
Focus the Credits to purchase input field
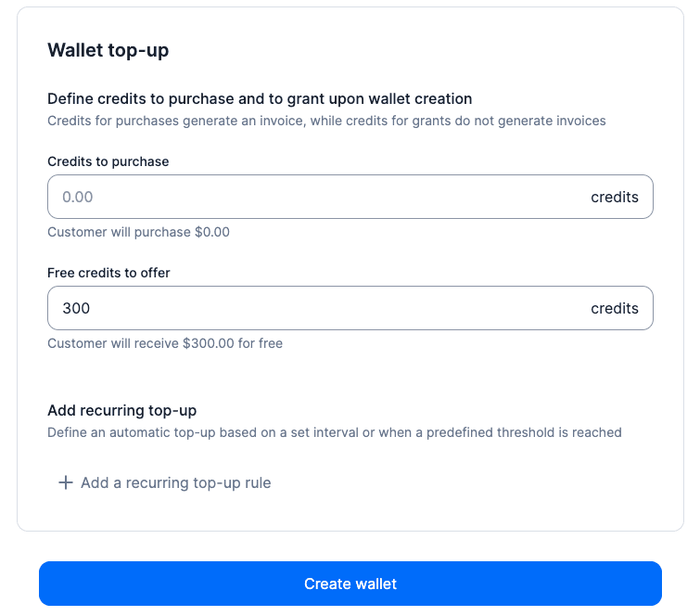[x=315, y=197]
